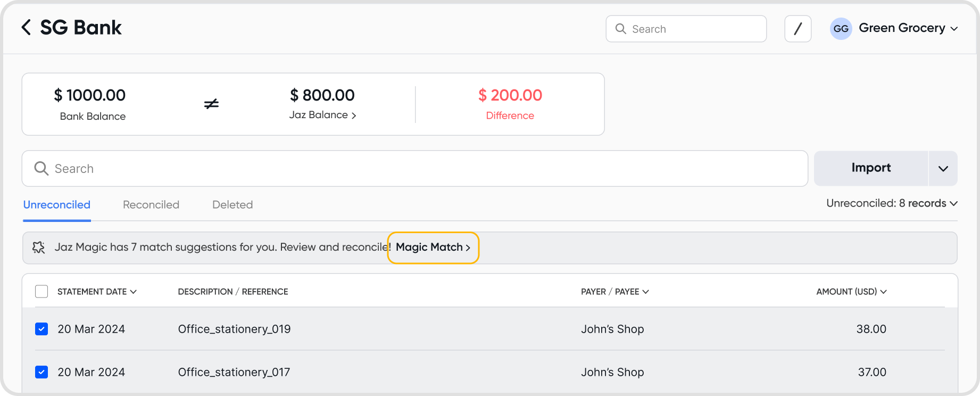
Task: Toggle the select-all header checkbox
Action: 41,292
